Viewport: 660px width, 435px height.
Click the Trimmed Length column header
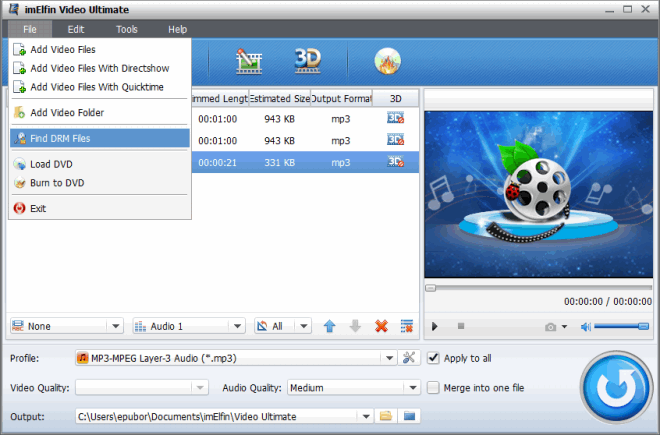coord(220,99)
